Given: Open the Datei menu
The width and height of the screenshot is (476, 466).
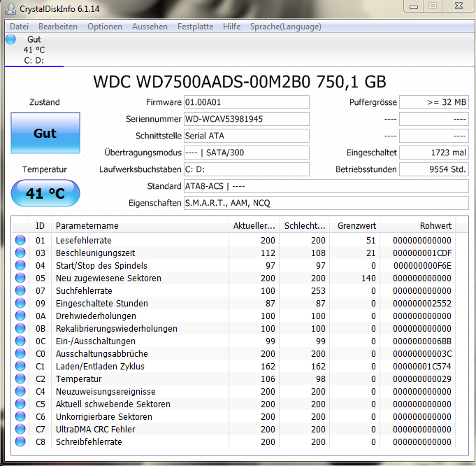Looking at the screenshot, I should [19, 27].
